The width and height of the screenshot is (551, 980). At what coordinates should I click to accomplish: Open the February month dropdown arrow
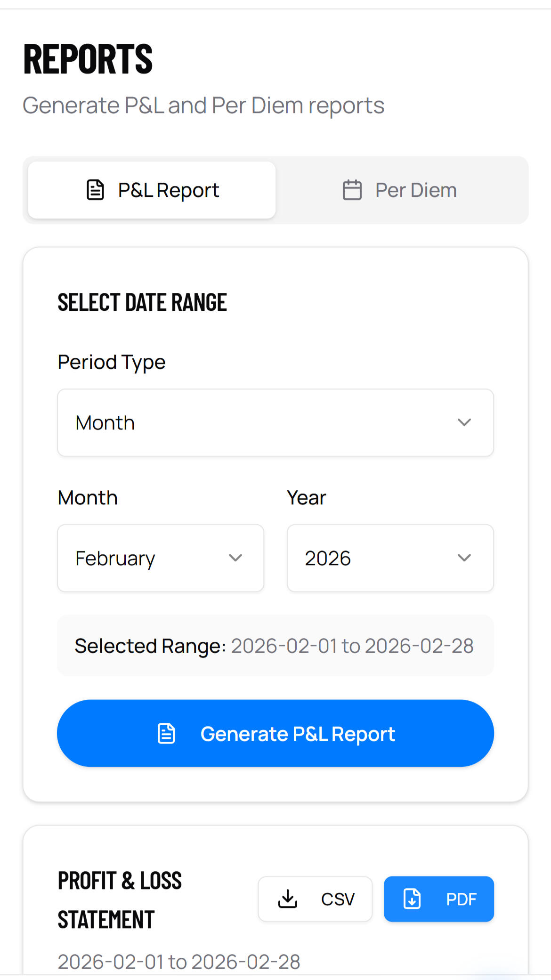click(235, 558)
